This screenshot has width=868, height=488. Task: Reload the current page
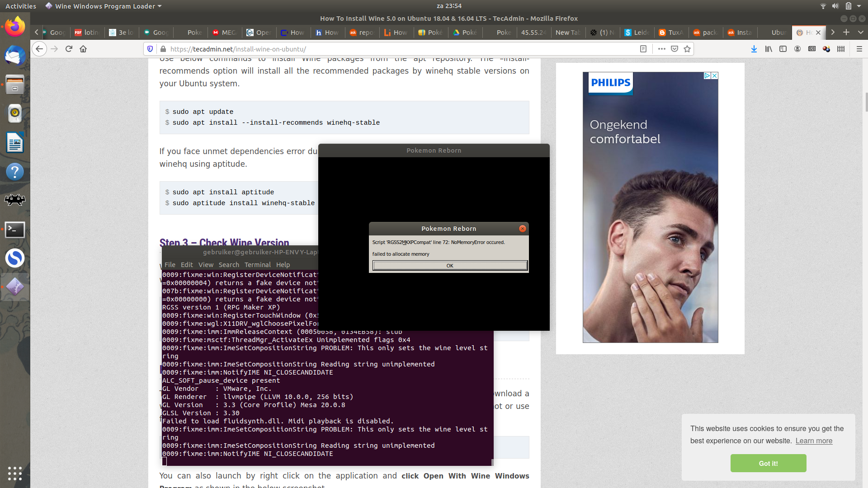[69, 49]
